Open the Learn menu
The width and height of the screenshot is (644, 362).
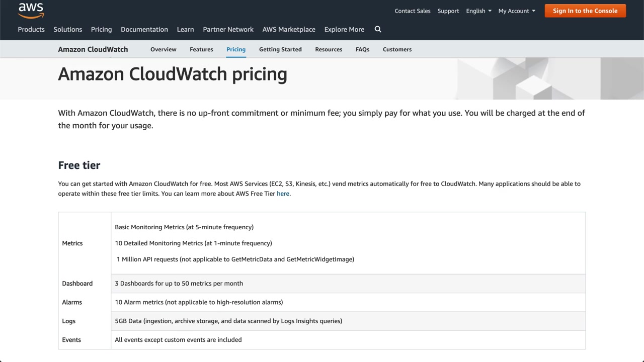coord(185,30)
